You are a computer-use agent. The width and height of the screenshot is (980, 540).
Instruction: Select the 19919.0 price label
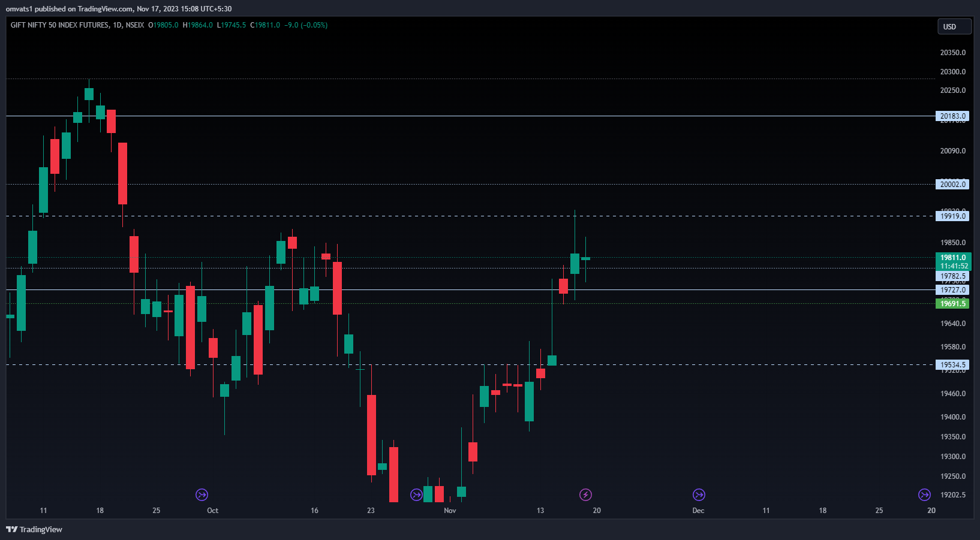pos(952,216)
